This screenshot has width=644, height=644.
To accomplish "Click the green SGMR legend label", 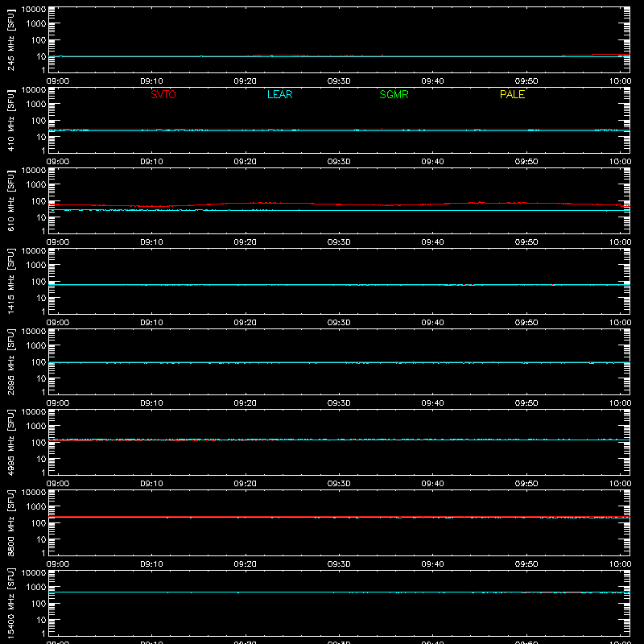I will pyautogui.click(x=394, y=94).
